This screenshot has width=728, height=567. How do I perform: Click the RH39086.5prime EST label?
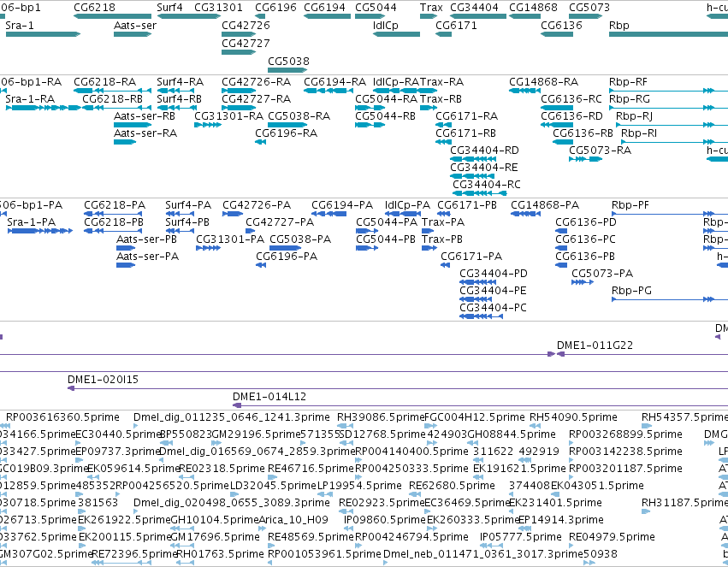point(380,417)
